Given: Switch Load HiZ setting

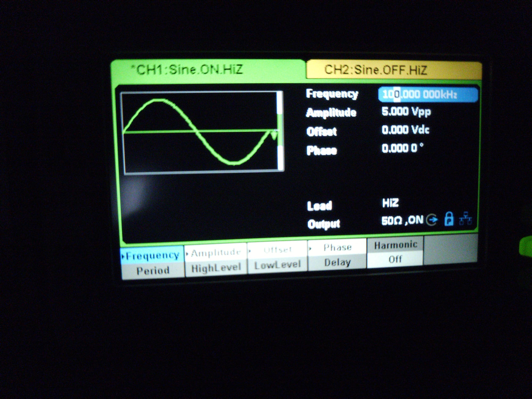Looking at the screenshot, I should point(390,203).
